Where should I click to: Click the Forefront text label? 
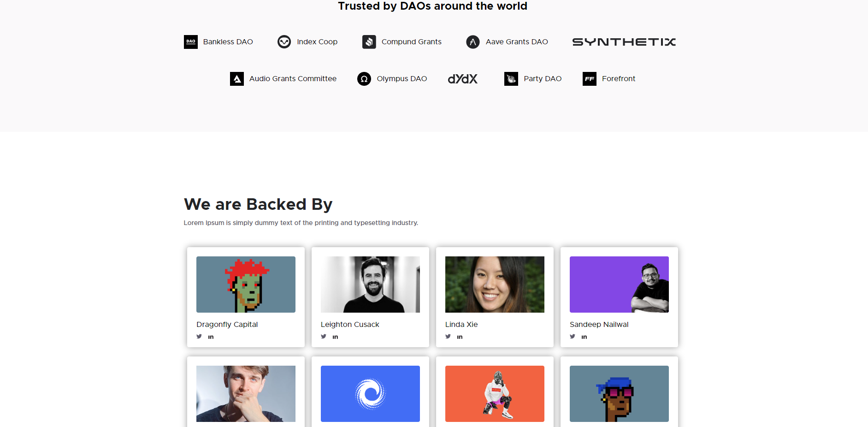point(619,79)
